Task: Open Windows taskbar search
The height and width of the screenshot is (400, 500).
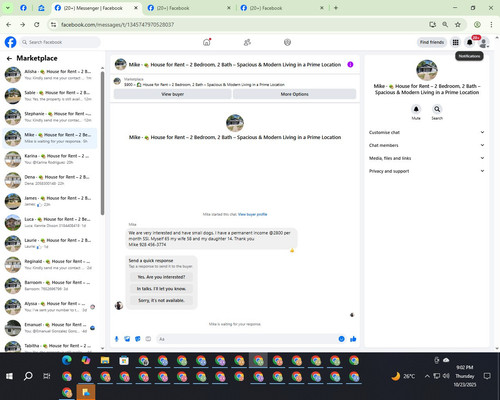Action: 28,376
